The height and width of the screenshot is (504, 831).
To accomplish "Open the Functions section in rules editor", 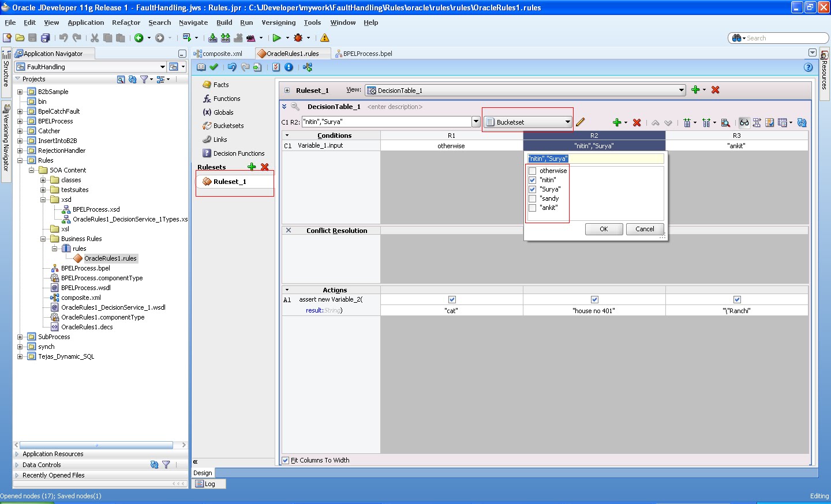I will (208, 98).
